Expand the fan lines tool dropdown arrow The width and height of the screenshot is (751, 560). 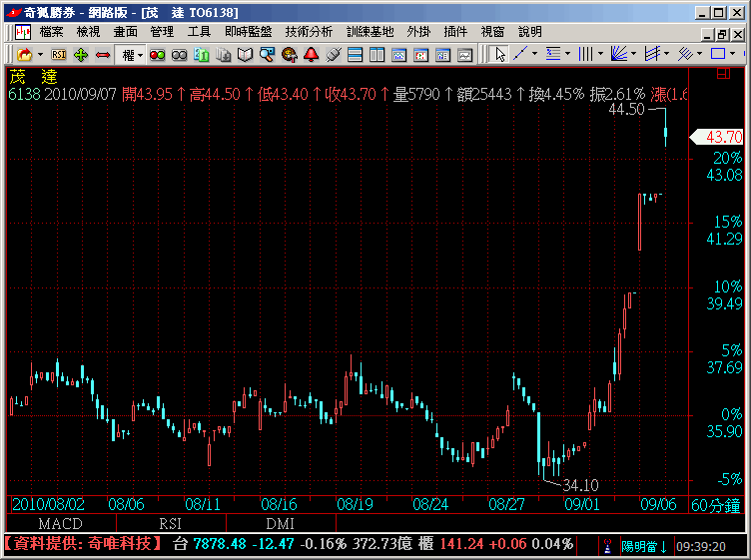click(634, 54)
